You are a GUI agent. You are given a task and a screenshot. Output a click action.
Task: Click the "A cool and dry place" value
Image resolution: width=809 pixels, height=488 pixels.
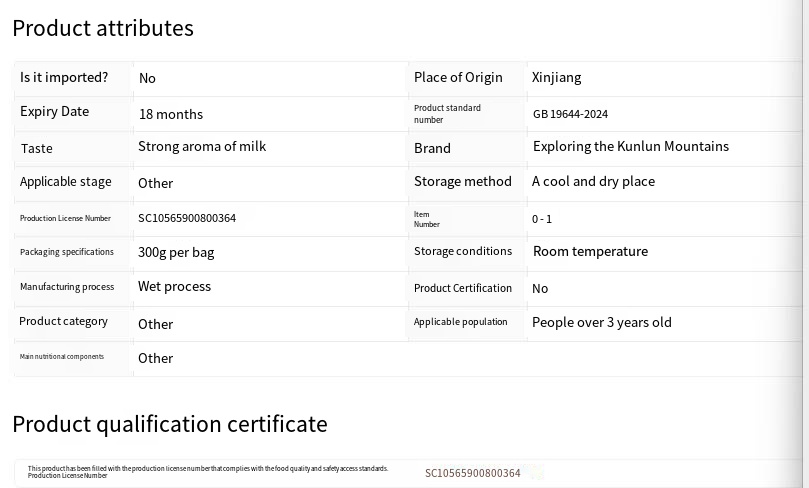coord(593,182)
